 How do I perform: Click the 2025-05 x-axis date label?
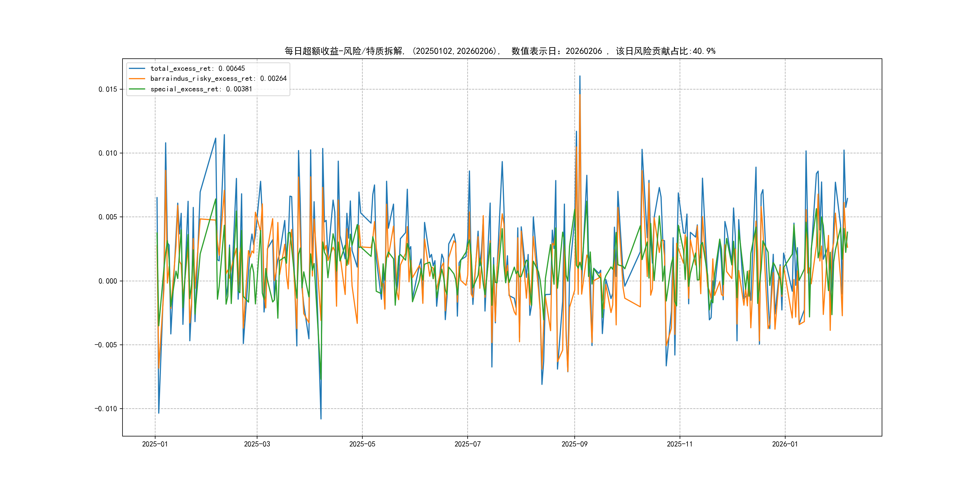pos(362,444)
